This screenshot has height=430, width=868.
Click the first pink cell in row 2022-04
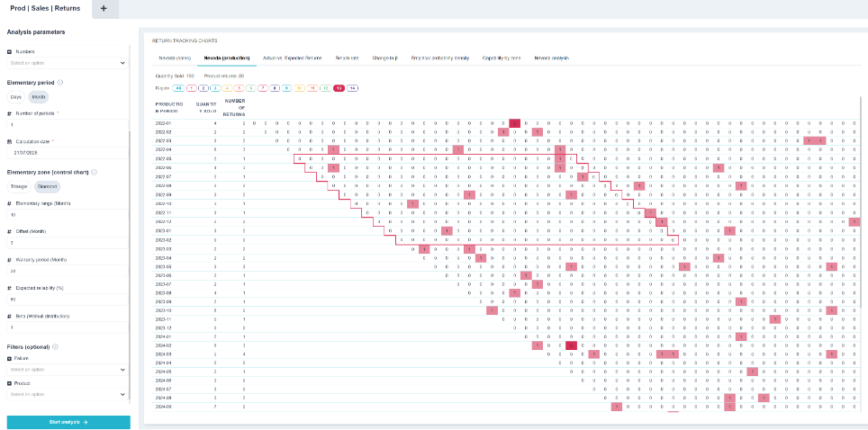tap(333, 149)
